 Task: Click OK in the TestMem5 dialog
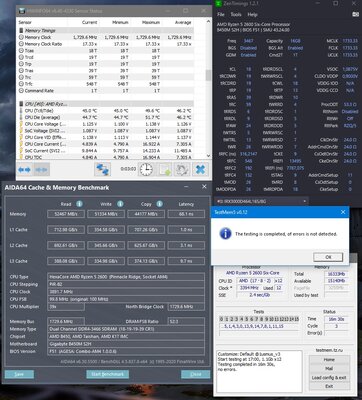328,257
